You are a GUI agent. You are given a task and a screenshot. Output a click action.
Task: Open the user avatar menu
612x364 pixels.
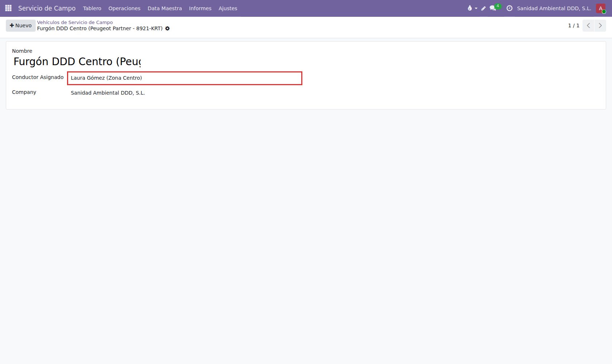pos(601,8)
